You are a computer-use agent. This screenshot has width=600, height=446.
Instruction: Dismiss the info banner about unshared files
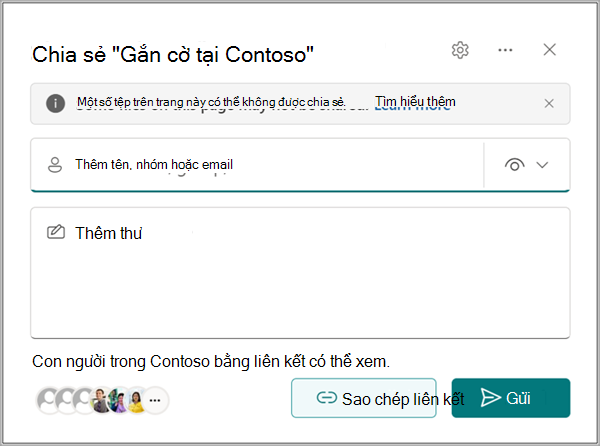pyautogui.click(x=549, y=103)
